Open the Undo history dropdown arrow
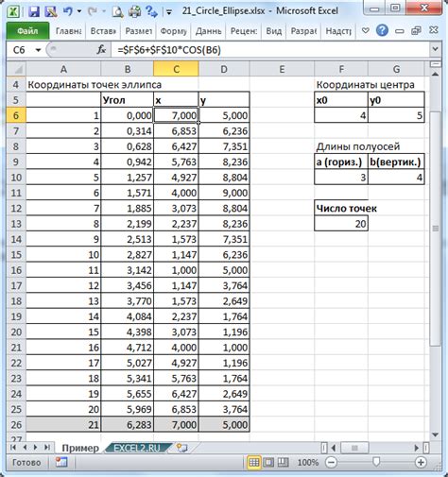The image size is (448, 477). click(x=79, y=11)
